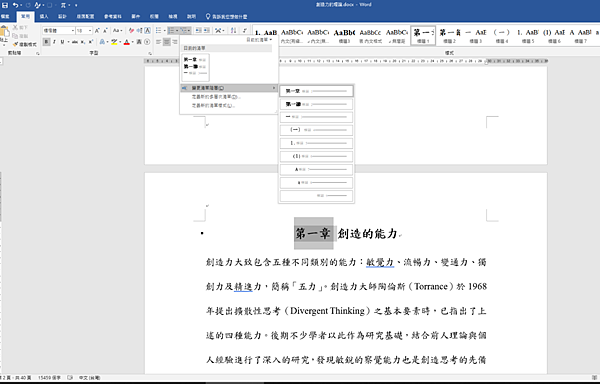The width and height of the screenshot is (600, 384).
Task: Toggle Align Left paragraph alignment
Action: point(159,42)
